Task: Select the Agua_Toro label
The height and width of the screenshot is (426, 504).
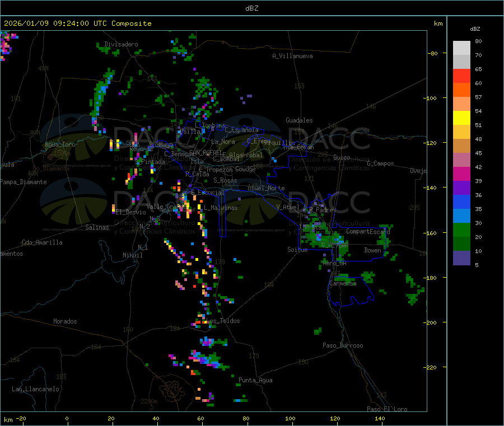Action: (x=60, y=144)
